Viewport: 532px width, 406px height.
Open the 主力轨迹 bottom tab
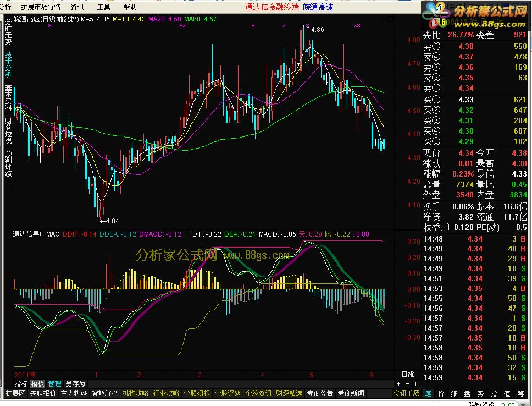74,393
